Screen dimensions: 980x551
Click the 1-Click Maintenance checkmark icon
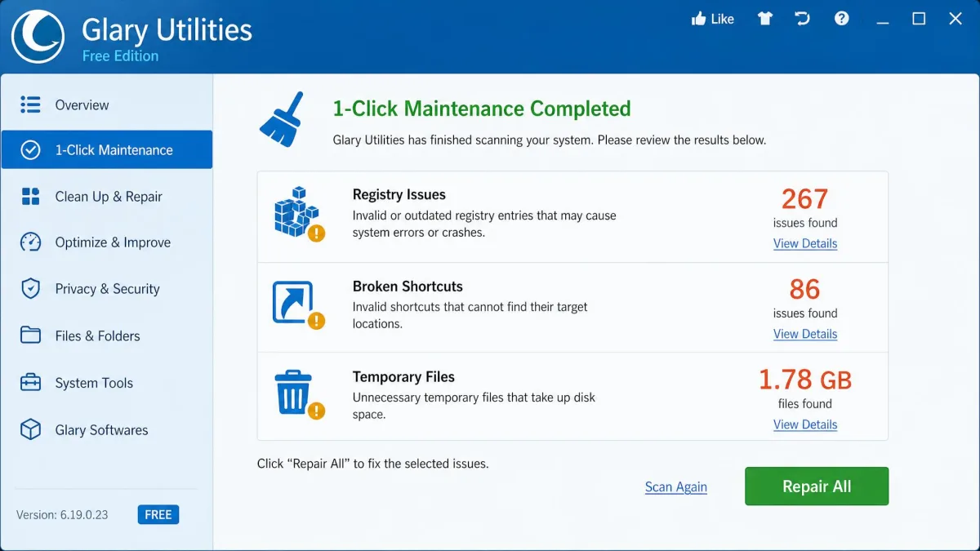click(30, 150)
